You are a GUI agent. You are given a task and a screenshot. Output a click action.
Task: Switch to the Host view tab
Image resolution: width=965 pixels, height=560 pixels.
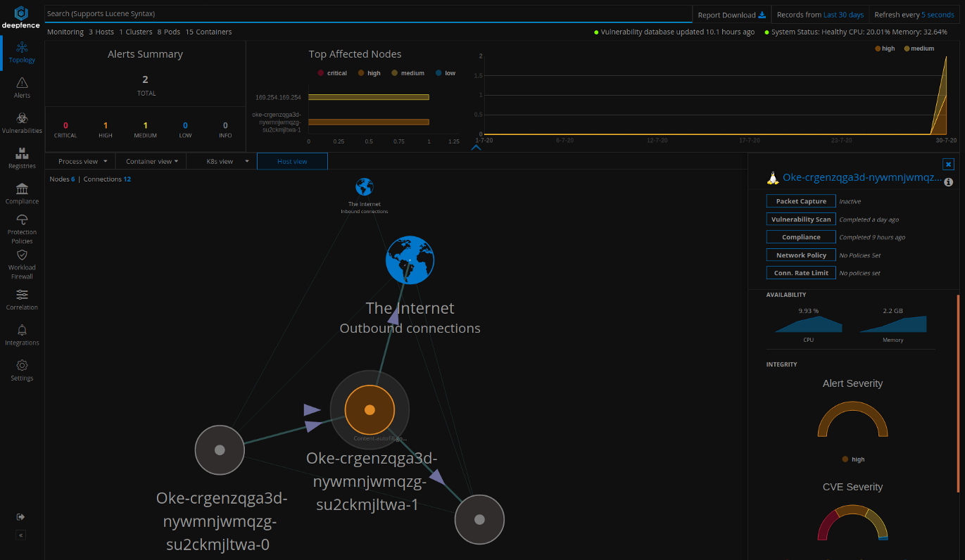click(x=292, y=161)
